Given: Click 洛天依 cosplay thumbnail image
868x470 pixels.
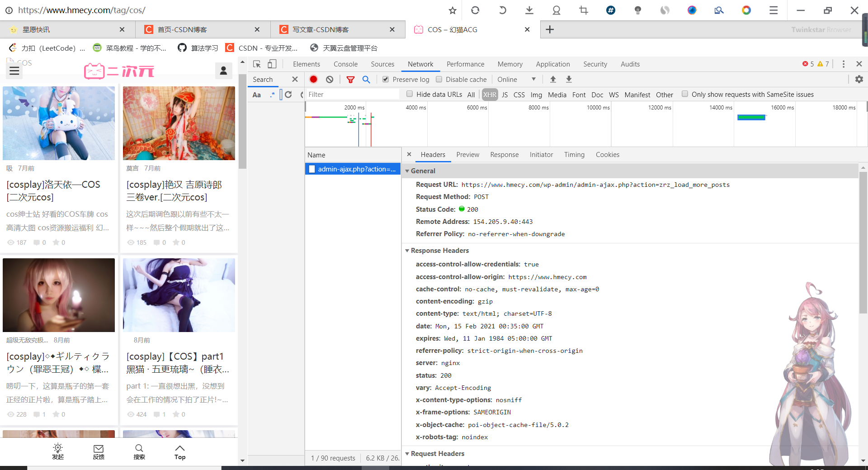Looking at the screenshot, I should (59, 123).
